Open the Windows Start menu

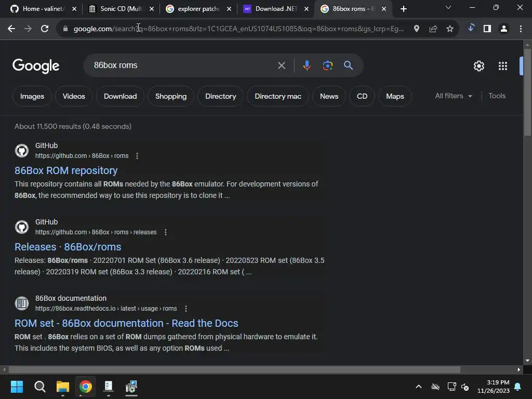point(17,387)
